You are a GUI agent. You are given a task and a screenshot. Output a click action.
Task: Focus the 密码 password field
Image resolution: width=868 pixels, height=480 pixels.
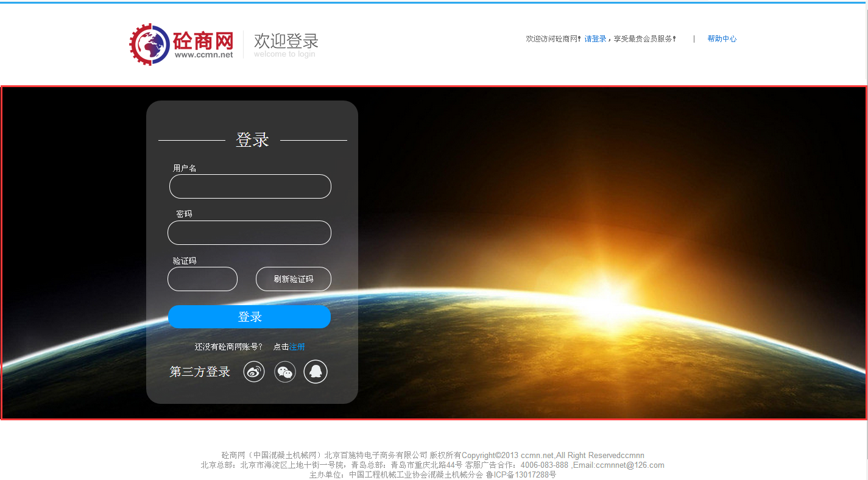pyautogui.click(x=249, y=233)
